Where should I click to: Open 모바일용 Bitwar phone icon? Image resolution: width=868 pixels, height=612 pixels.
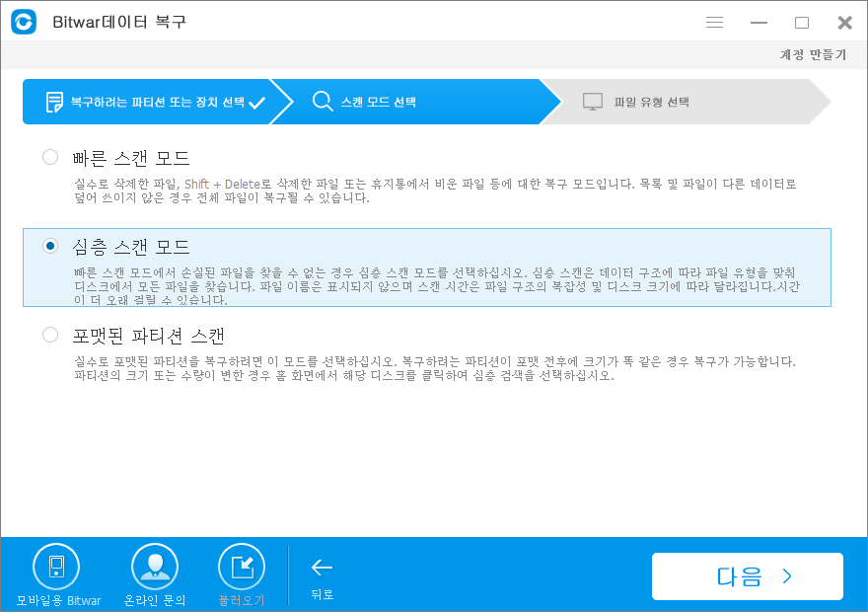(56, 567)
